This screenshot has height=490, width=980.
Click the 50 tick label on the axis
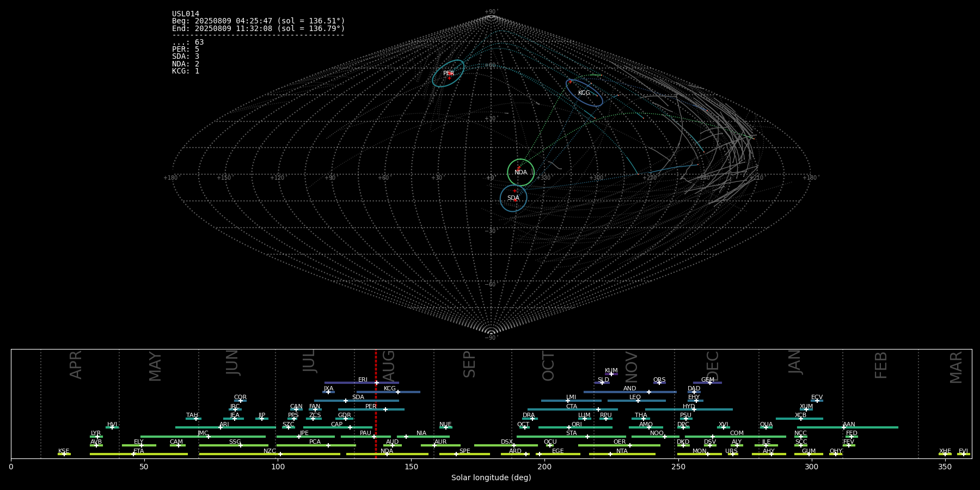(144, 467)
